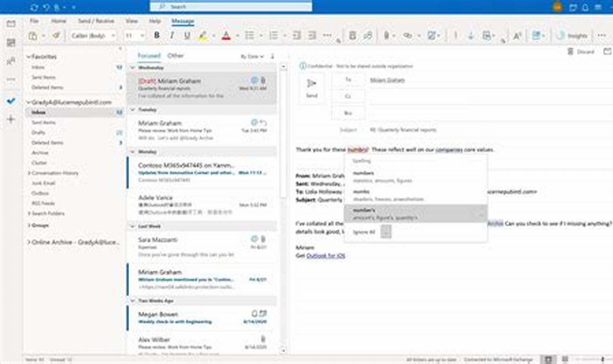
Task: Toggle Bold formatting
Action: click(x=157, y=36)
